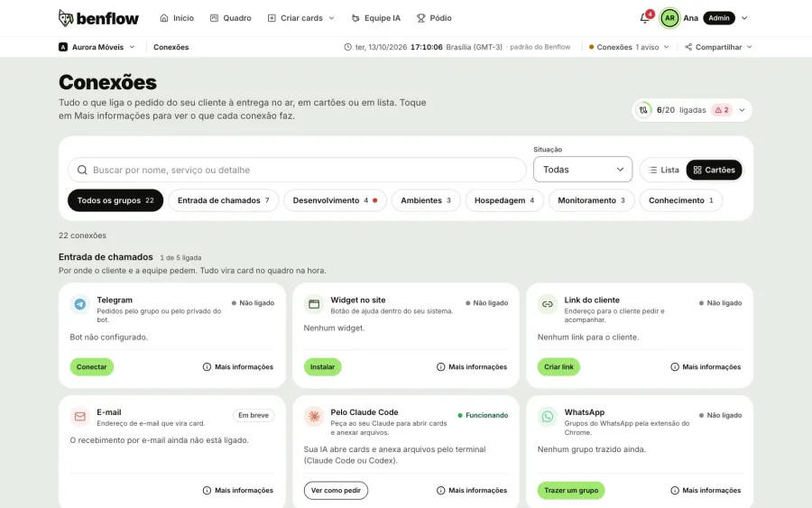Click the E-mail envelope icon

click(79, 416)
